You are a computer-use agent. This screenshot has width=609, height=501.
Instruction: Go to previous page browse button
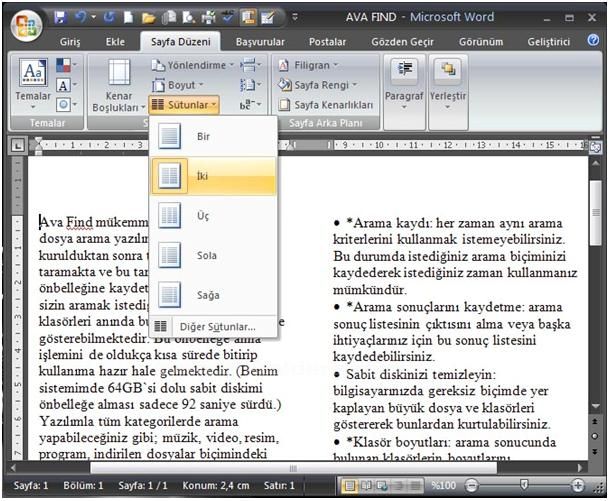595,421
